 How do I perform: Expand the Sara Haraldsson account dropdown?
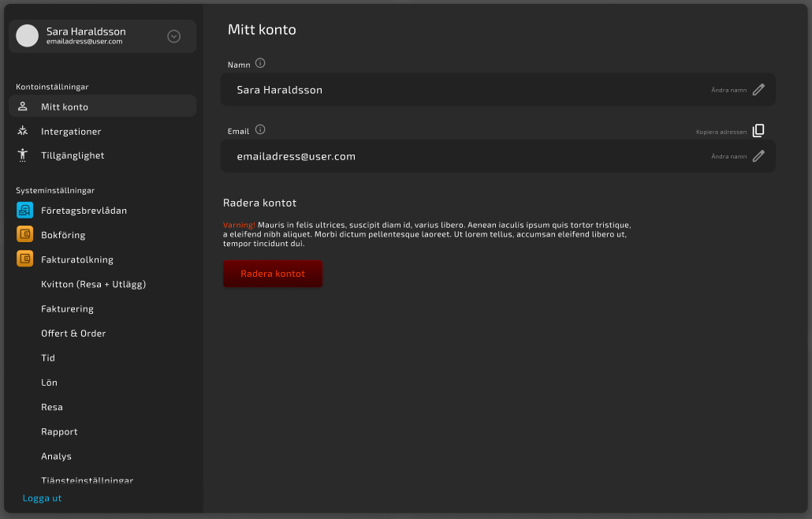coord(174,36)
